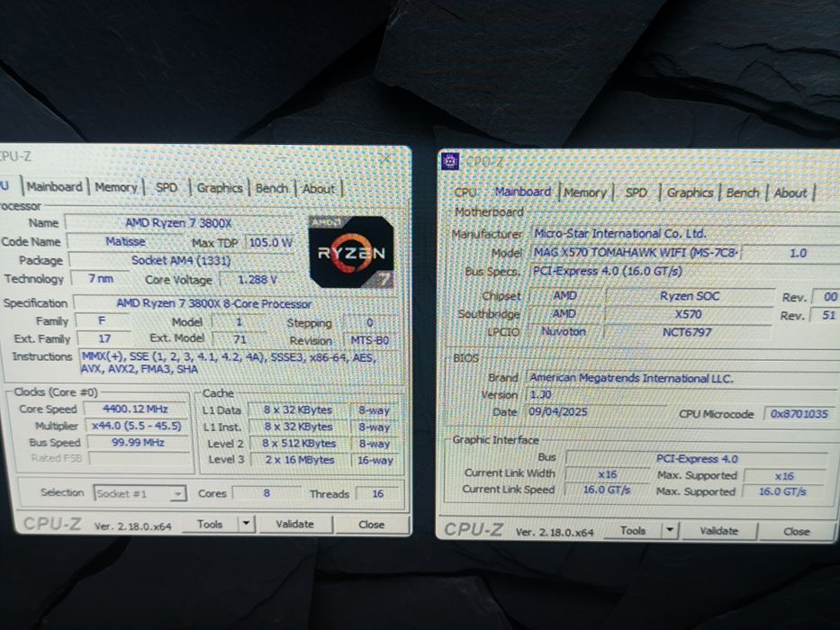The width and height of the screenshot is (840, 630).
Task: Click the code name value Matisse
Action: click(x=125, y=241)
